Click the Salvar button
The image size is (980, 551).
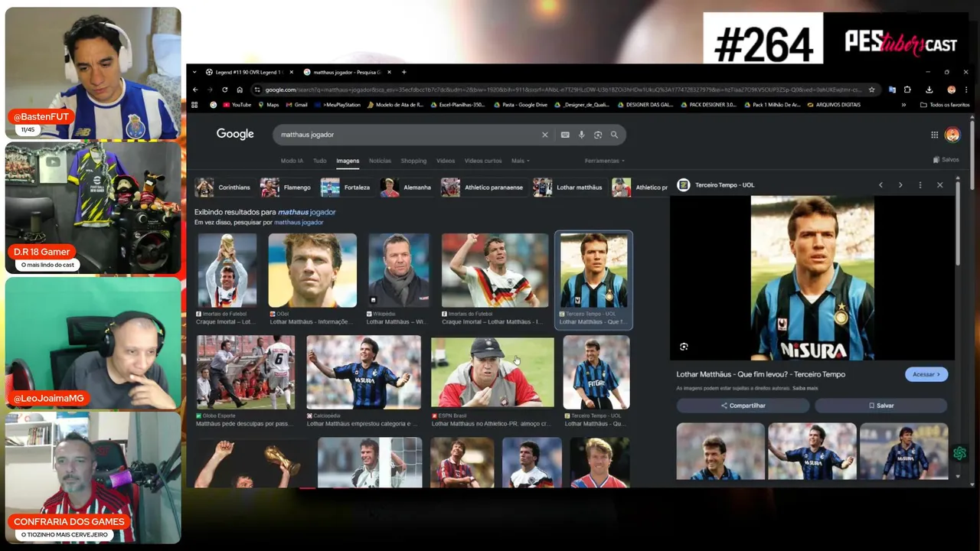coord(881,406)
